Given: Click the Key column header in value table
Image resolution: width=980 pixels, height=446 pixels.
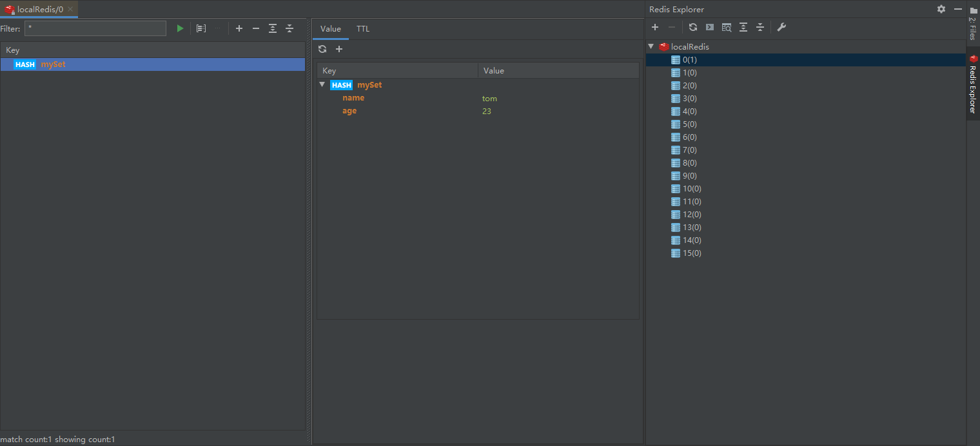Looking at the screenshot, I should [x=397, y=71].
